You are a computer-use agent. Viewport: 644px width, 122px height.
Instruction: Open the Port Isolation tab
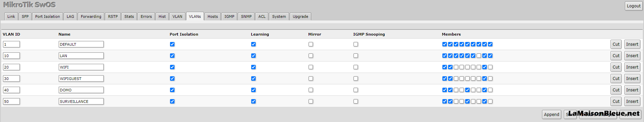pos(47,16)
